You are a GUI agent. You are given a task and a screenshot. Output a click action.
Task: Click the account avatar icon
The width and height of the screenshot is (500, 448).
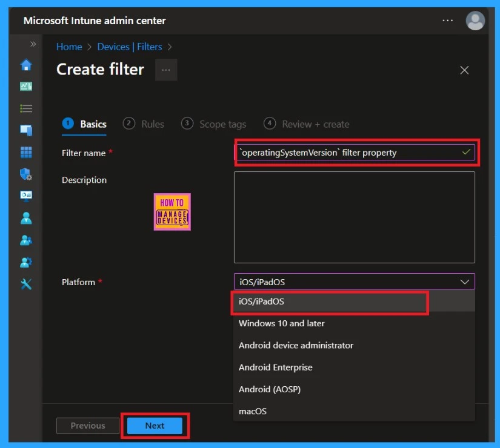[475, 21]
